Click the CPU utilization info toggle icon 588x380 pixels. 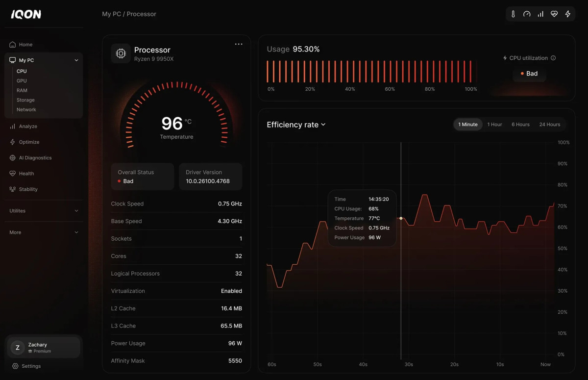click(554, 58)
